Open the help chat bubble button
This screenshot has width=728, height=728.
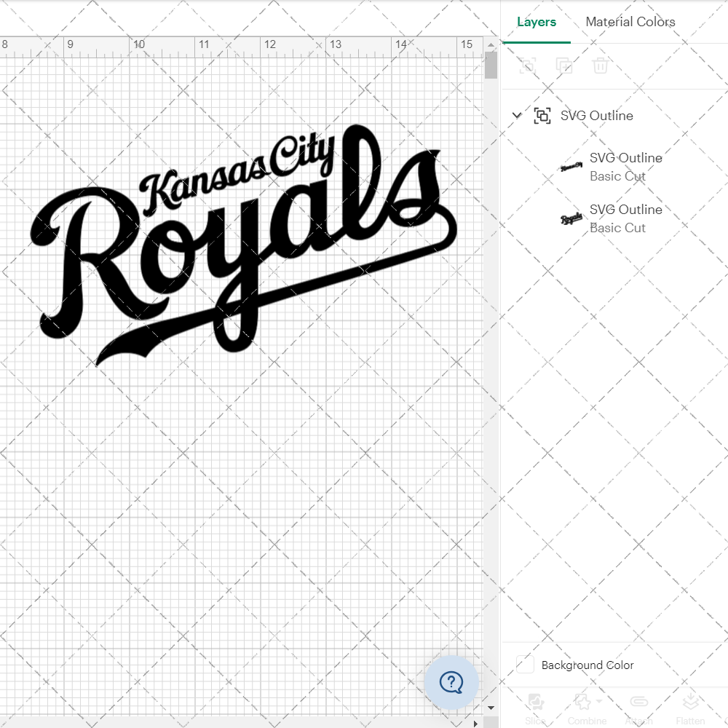(x=451, y=682)
